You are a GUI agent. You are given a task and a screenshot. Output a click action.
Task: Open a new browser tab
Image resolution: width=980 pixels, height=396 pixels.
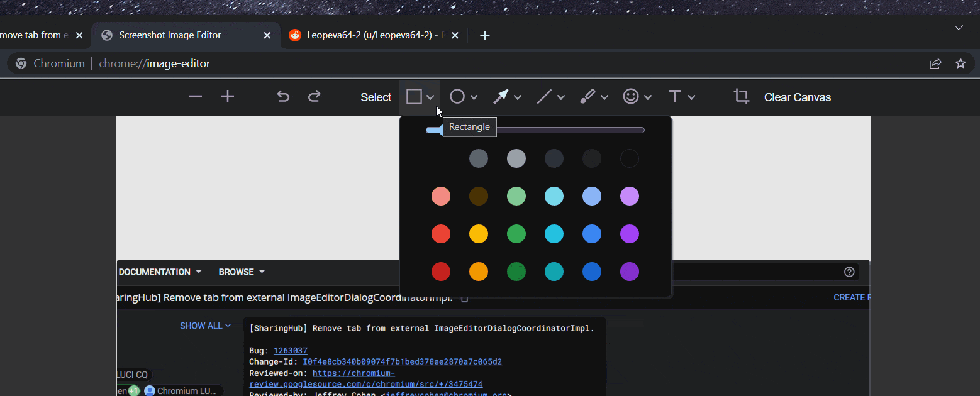click(x=484, y=36)
